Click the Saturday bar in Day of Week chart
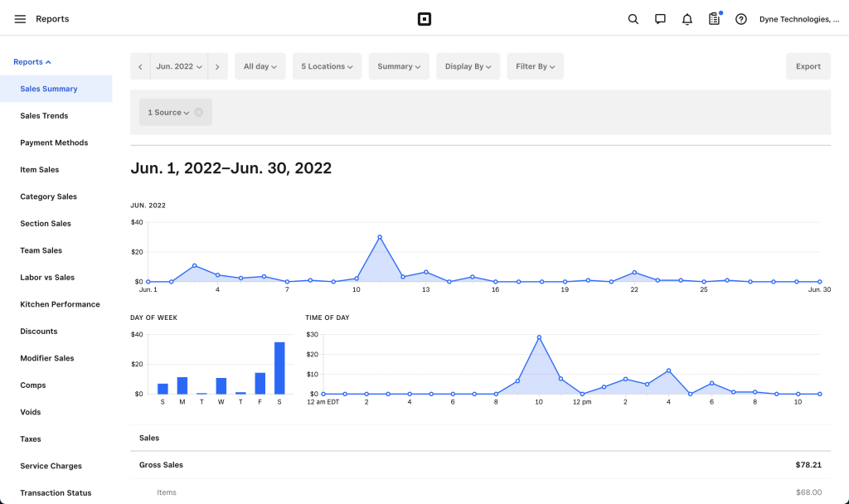This screenshot has width=849, height=504. [279, 368]
